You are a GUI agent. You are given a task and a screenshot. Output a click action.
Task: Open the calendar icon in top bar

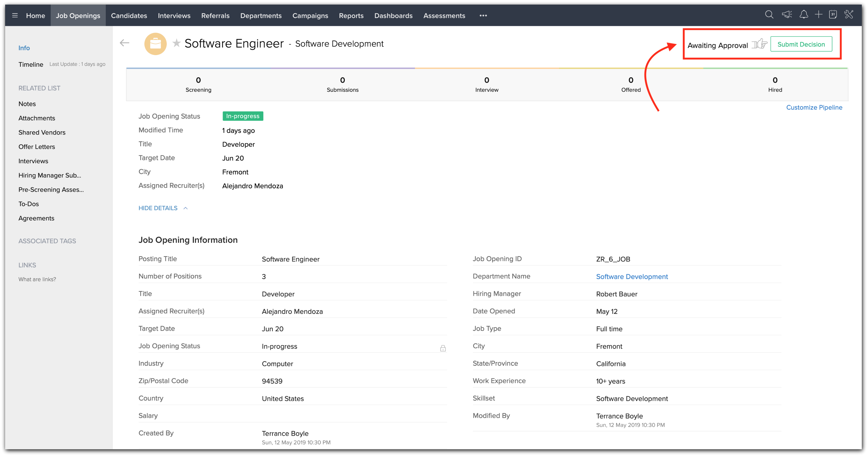[x=833, y=15]
